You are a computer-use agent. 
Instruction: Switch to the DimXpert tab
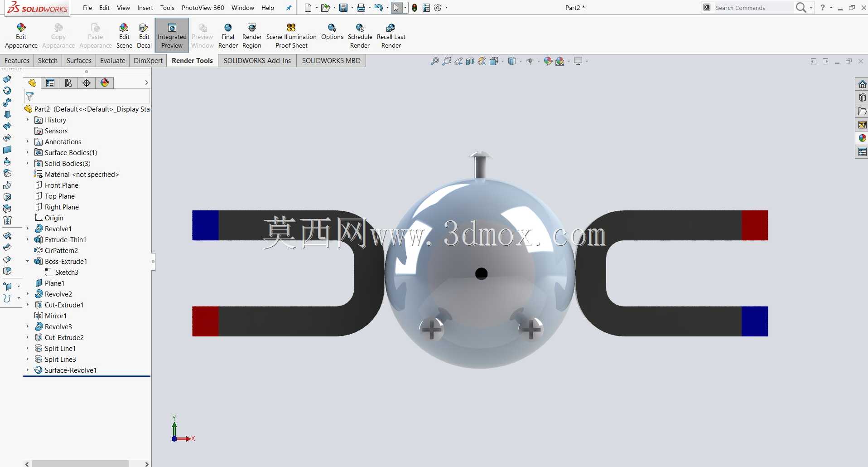tap(148, 61)
